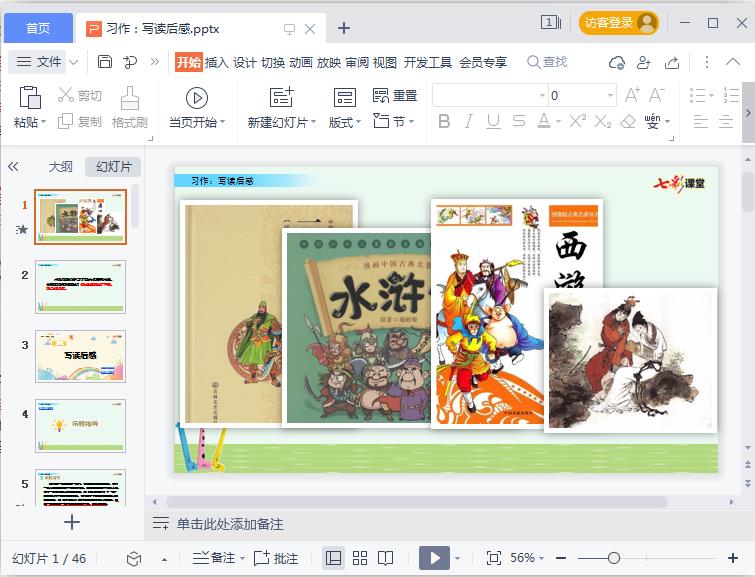Screen dimensions: 755x577
Task: Expand more quick access toolbar tools
Action: coord(155,62)
